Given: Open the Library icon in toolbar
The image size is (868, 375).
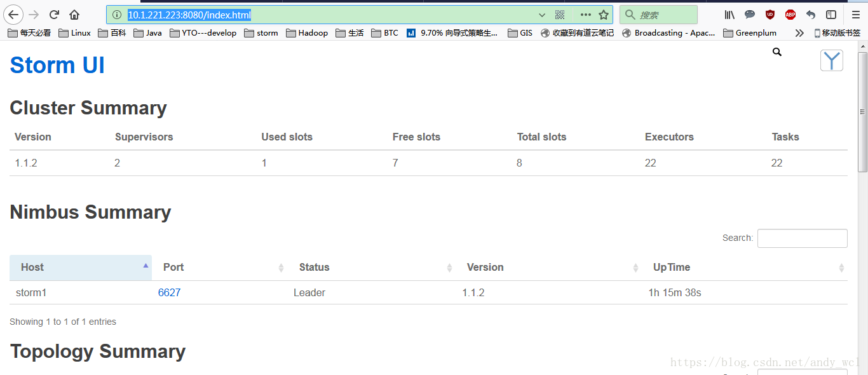Looking at the screenshot, I should coord(729,15).
